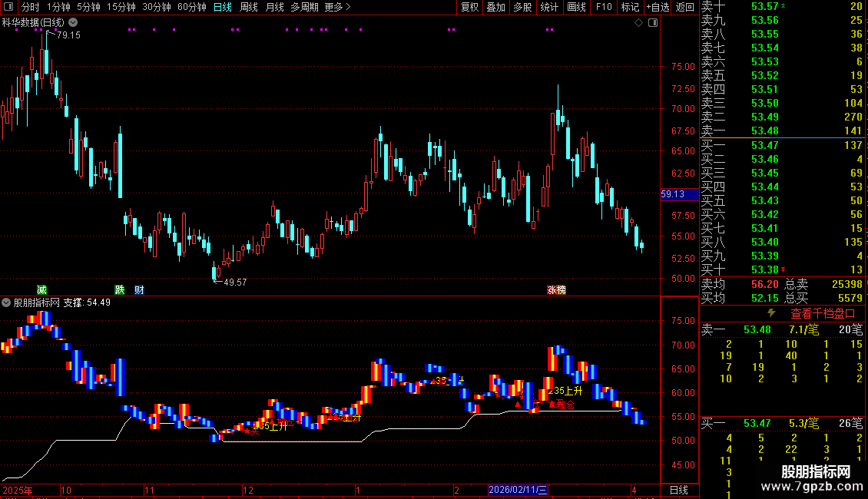Select the 买五 53.43 order row

[782, 200]
